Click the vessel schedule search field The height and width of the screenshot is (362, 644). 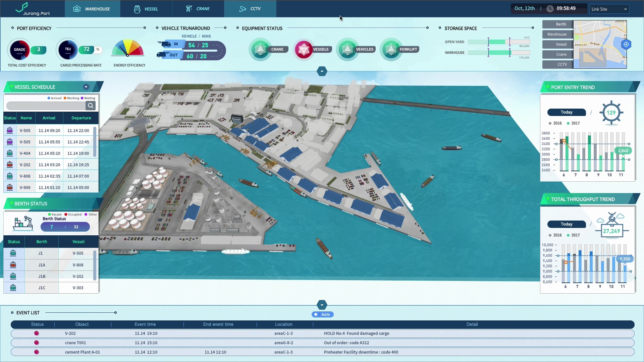[x=46, y=106]
